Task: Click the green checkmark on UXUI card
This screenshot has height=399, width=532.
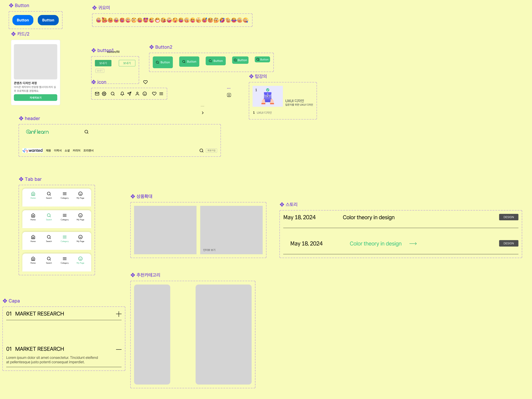Action: point(267,90)
